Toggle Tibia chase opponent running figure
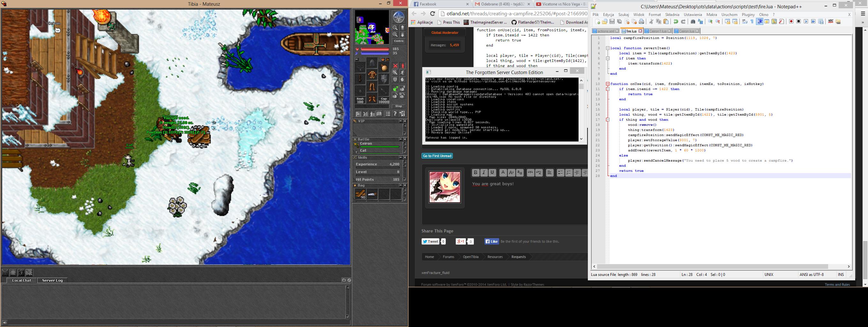This screenshot has width=868, height=327. click(x=402, y=73)
